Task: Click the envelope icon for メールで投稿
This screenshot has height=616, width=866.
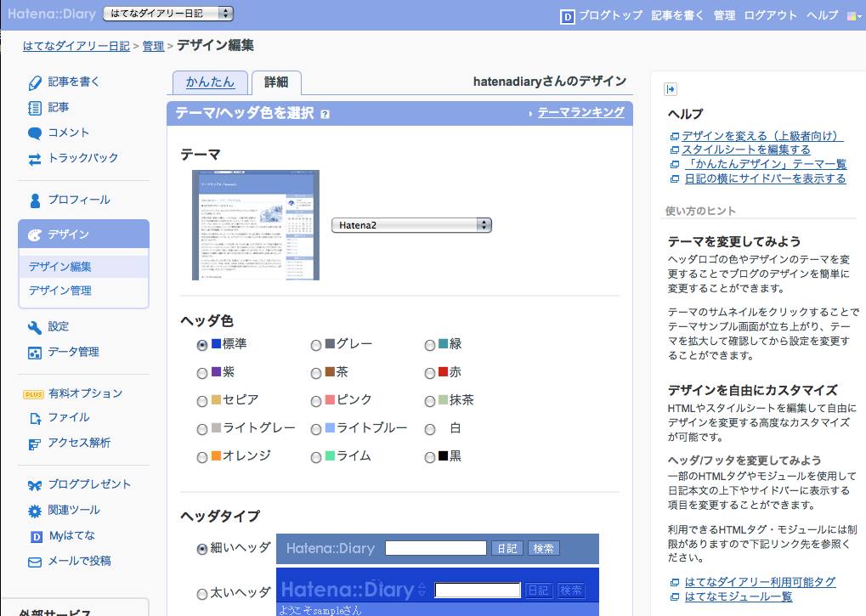Action: (x=34, y=562)
